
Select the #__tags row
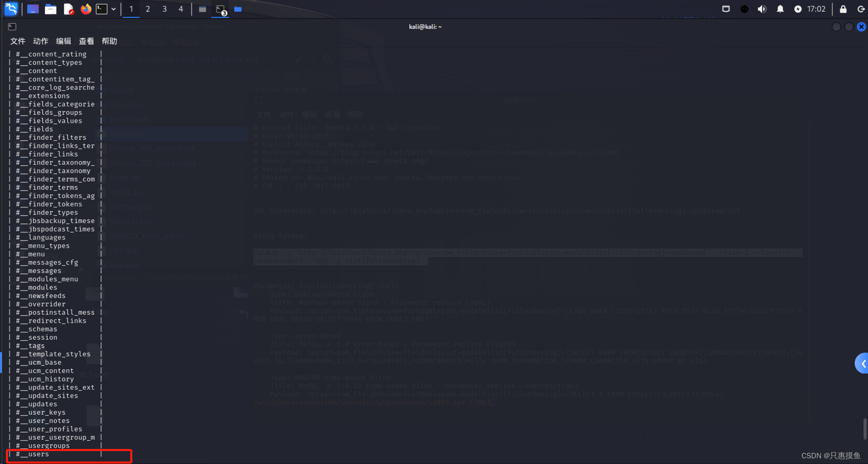[x=56, y=346]
